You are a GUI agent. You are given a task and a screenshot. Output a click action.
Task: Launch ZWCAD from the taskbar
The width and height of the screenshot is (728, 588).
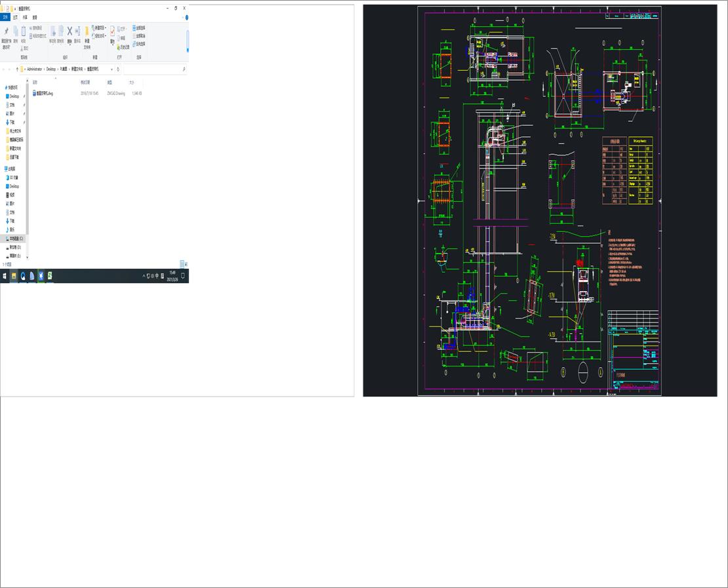click(41, 276)
